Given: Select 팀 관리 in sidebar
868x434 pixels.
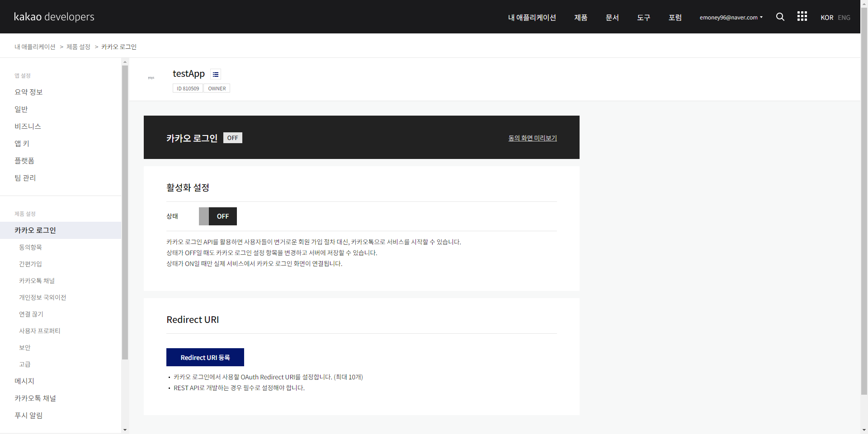Looking at the screenshot, I should coord(25,178).
